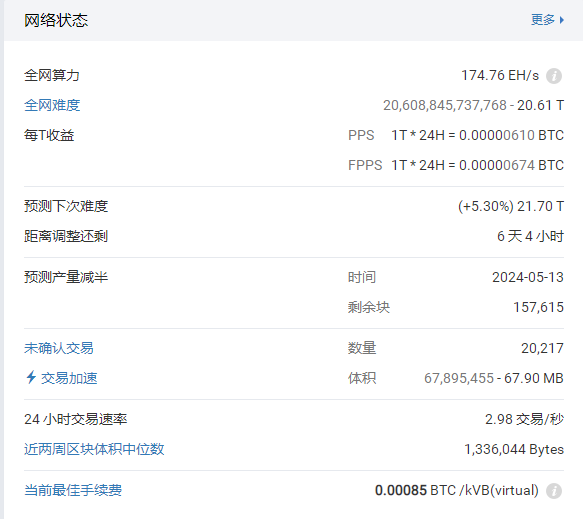The image size is (583, 519).
Task: Click the info icon next to BTC/kVB(virtual)
Action: point(554,491)
